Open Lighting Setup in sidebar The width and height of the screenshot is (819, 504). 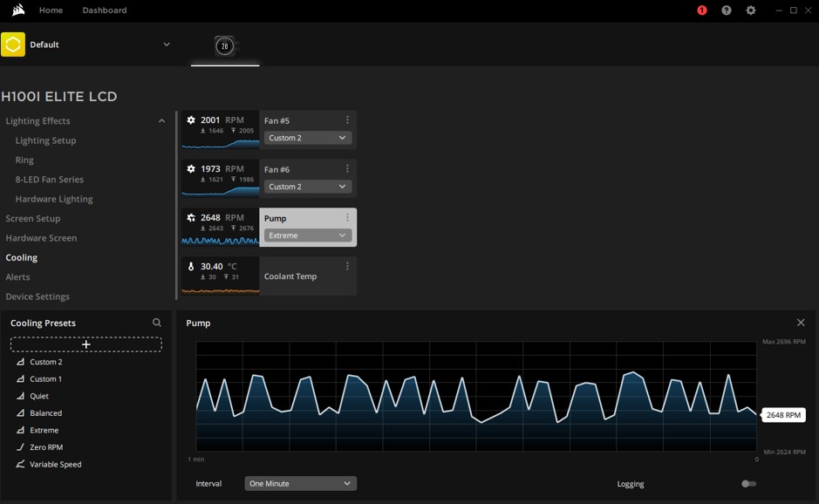tap(45, 140)
